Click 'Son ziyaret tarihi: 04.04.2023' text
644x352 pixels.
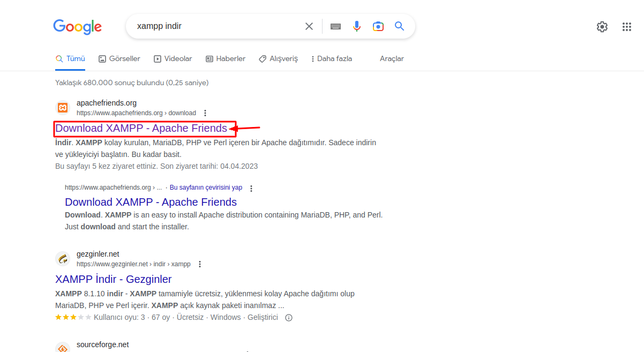(x=209, y=166)
